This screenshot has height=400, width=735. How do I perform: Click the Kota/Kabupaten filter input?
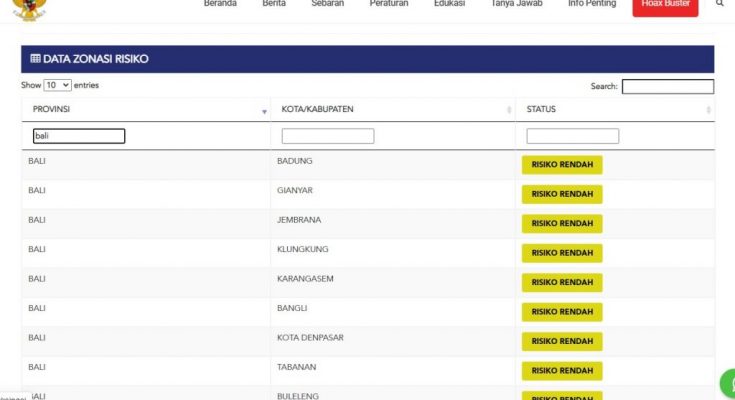coord(327,136)
